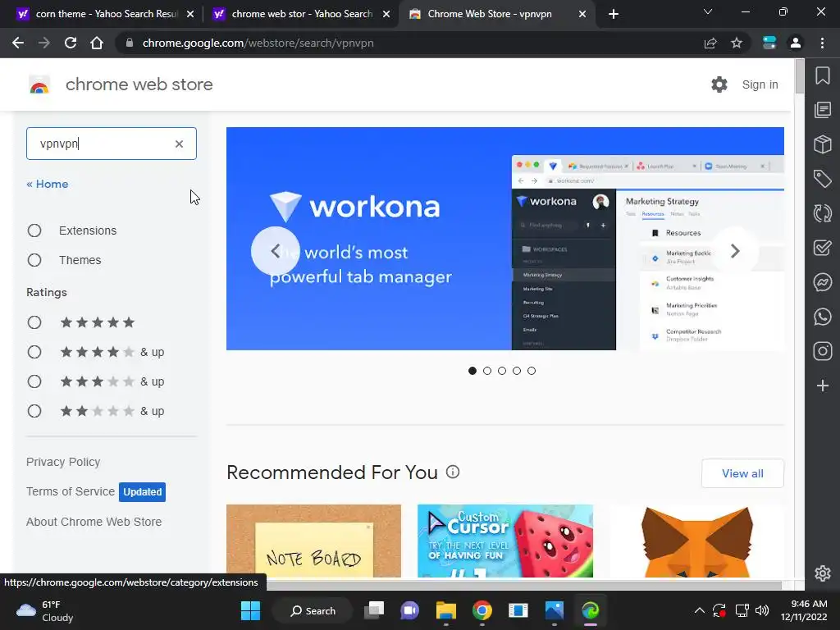Open the sidebar bookmarks icon

[822, 75]
